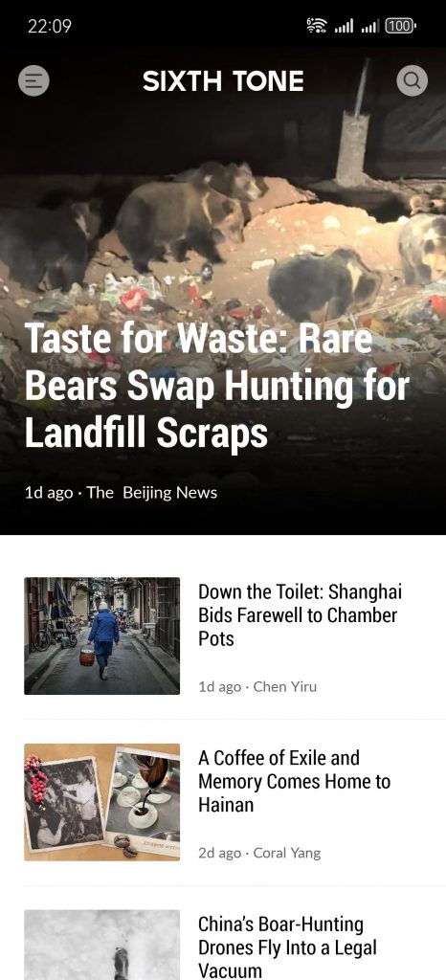Screen dimensions: 446x980
Task: Open the Rare Bears landfill headline
Action: tap(216, 387)
